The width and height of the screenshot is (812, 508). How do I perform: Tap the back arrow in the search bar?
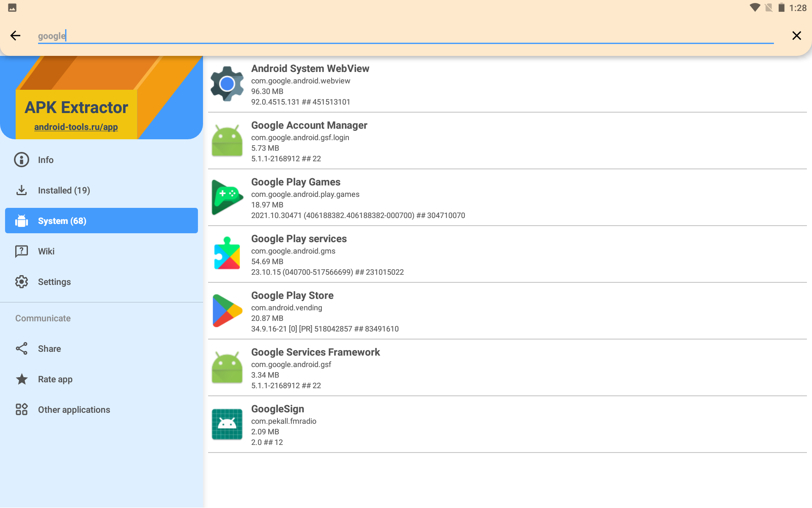point(15,36)
